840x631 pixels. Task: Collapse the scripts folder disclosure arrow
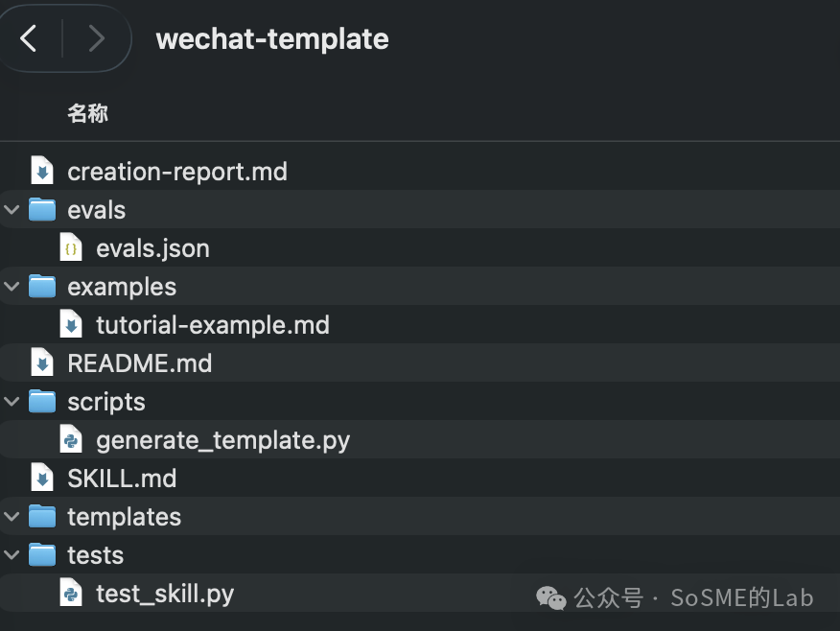pyautogui.click(x=11, y=402)
